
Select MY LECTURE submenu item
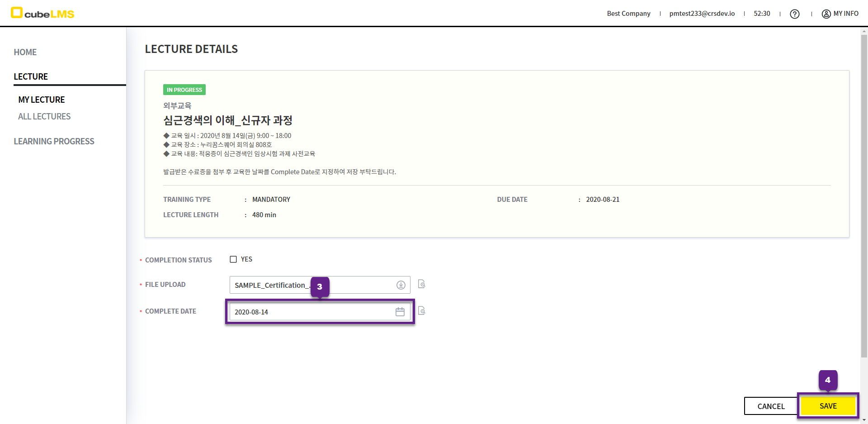(x=42, y=100)
